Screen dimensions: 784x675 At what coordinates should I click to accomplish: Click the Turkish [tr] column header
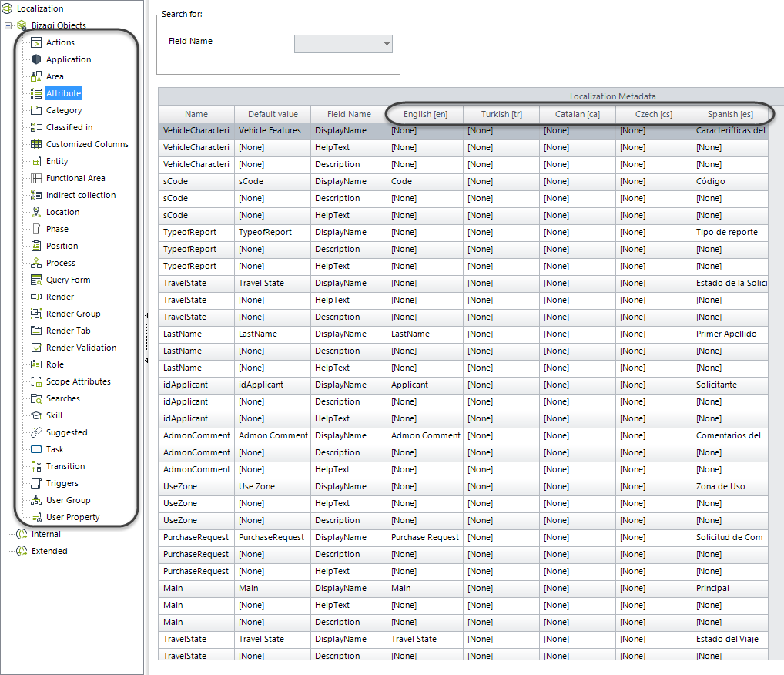[501, 114]
